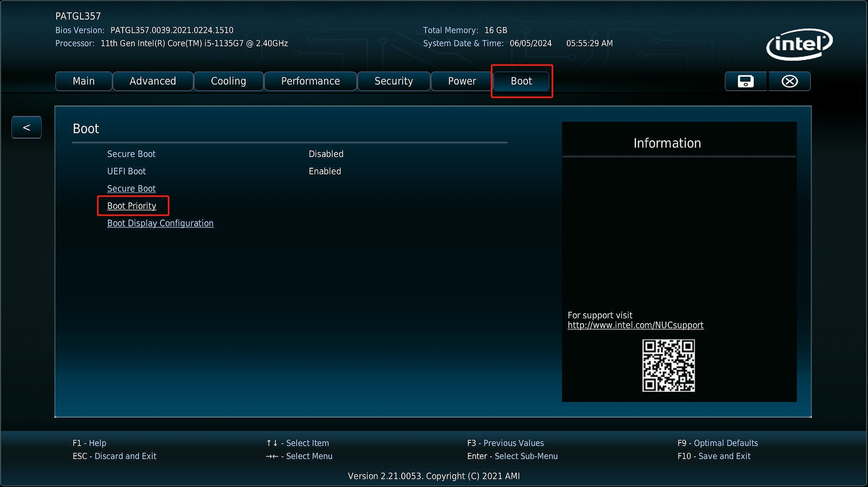
Task: Go back with the < arrow button
Action: point(26,127)
